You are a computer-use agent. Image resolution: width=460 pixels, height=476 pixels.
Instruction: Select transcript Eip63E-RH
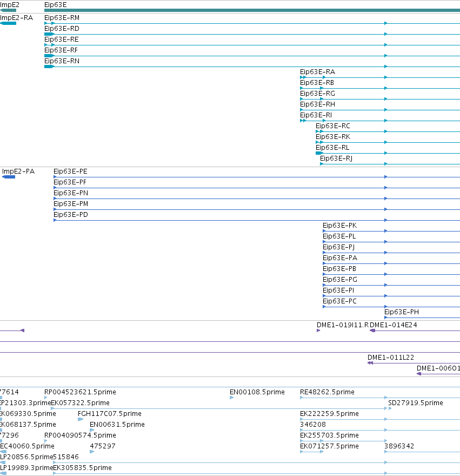click(x=317, y=104)
